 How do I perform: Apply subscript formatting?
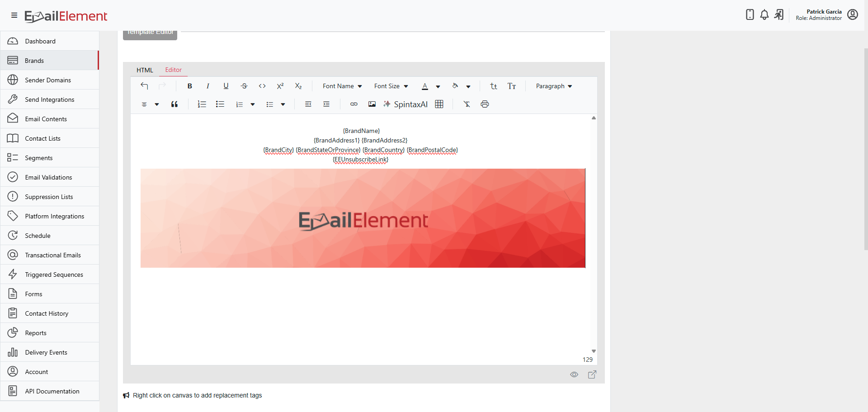298,86
